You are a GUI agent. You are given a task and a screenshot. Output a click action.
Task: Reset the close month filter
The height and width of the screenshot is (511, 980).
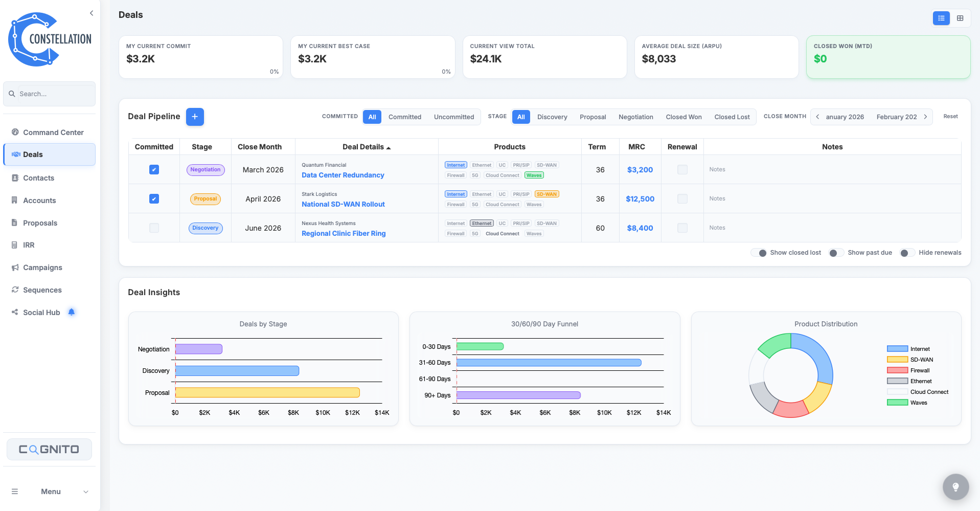point(950,116)
